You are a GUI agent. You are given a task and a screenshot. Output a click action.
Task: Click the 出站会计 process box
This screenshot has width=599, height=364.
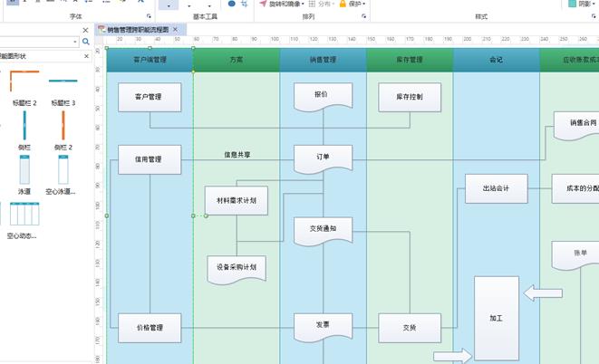[497, 188]
